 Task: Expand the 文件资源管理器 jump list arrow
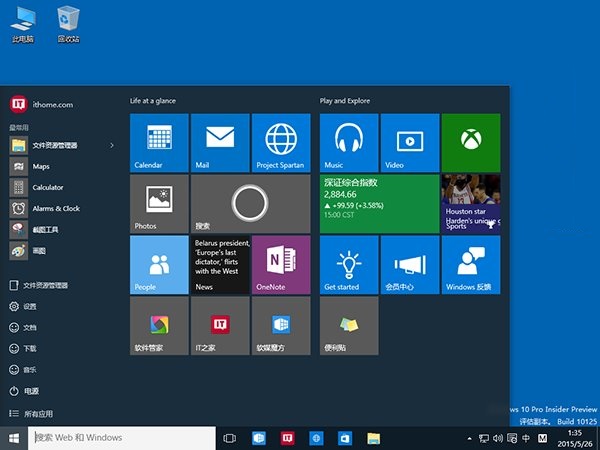[112, 145]
